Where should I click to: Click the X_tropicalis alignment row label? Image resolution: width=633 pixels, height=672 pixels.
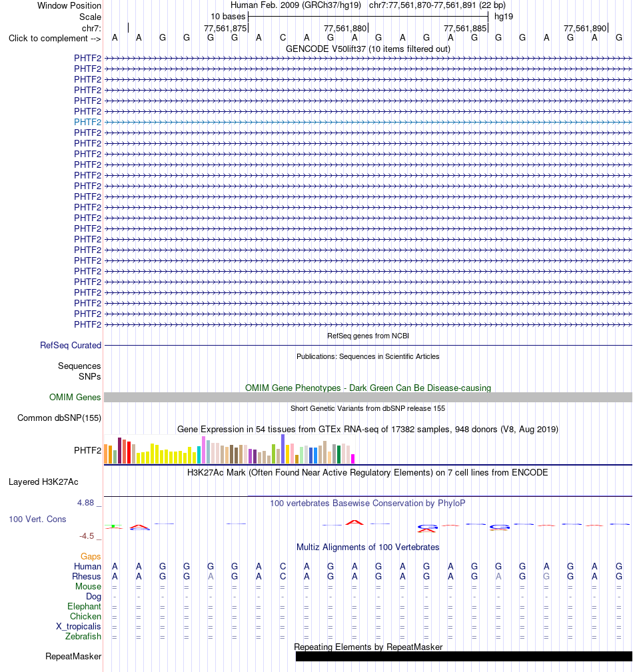[x=79, y=627]
